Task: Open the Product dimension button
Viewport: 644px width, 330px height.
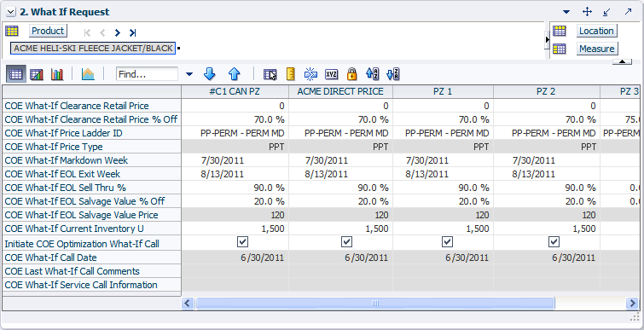Action: click(48, 31)
